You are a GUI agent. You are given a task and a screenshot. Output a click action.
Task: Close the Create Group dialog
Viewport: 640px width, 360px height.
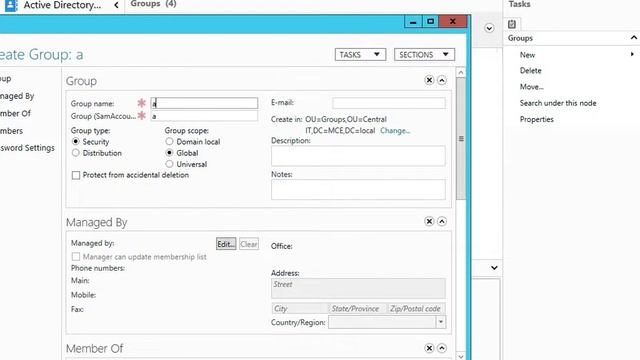pos(453,22)
